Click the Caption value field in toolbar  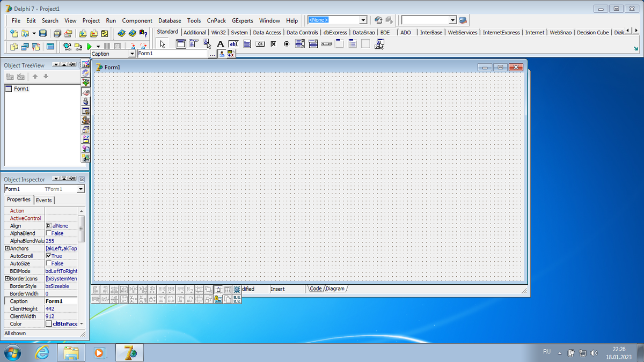pos(172,54)
